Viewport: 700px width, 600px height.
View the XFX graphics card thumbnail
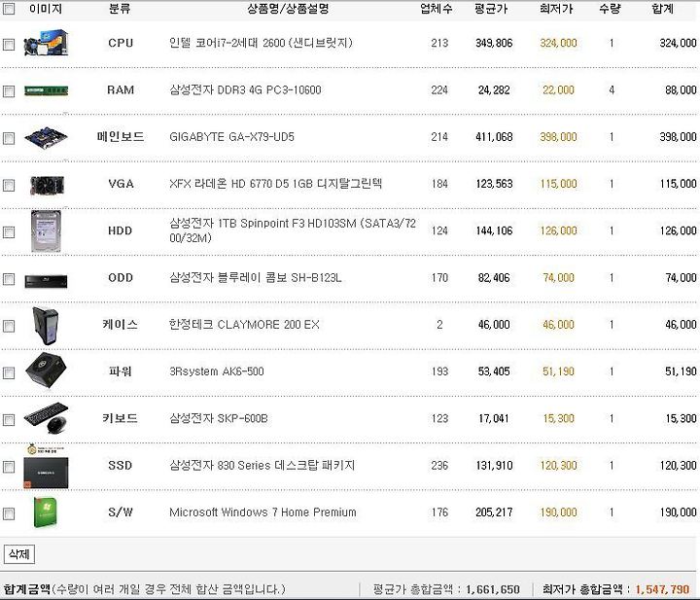(x=47, y=185)
